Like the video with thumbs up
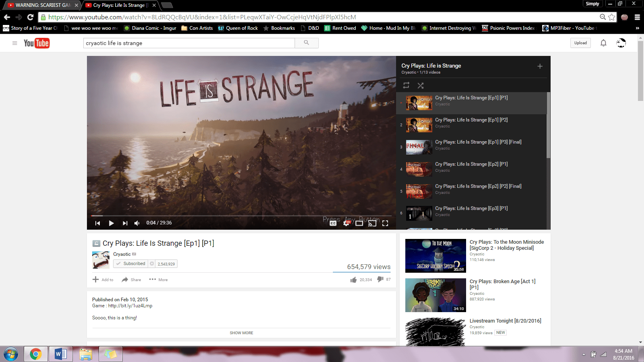The image size is (644, 362). [353, 280]
